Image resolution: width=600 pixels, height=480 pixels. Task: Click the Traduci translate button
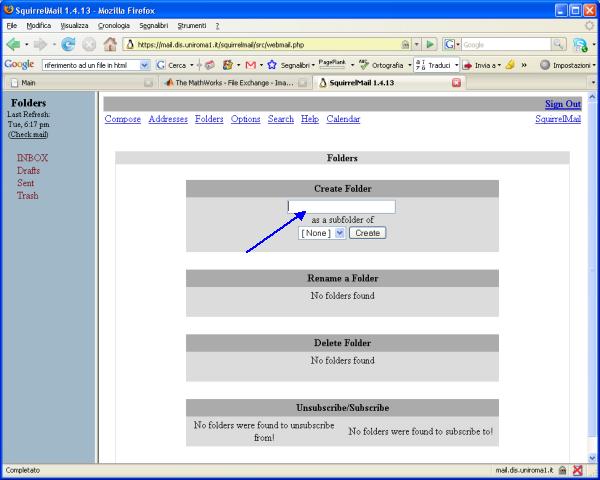tap(436, 64)
